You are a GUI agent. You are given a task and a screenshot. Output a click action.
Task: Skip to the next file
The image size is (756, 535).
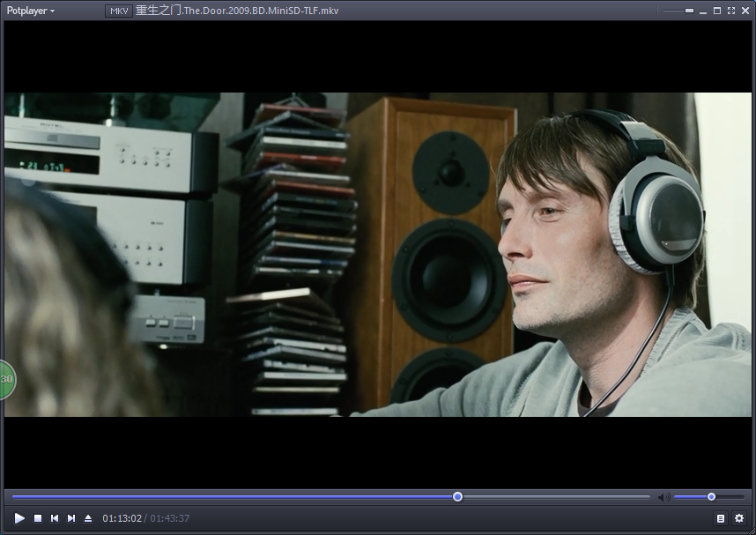pyautogui.click(x=71, y=518)
